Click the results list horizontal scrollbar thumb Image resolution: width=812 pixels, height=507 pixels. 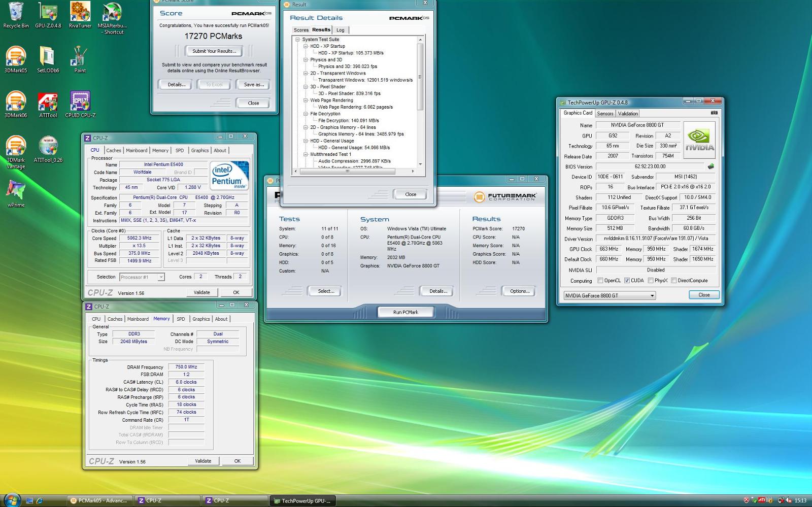point(347,172)
